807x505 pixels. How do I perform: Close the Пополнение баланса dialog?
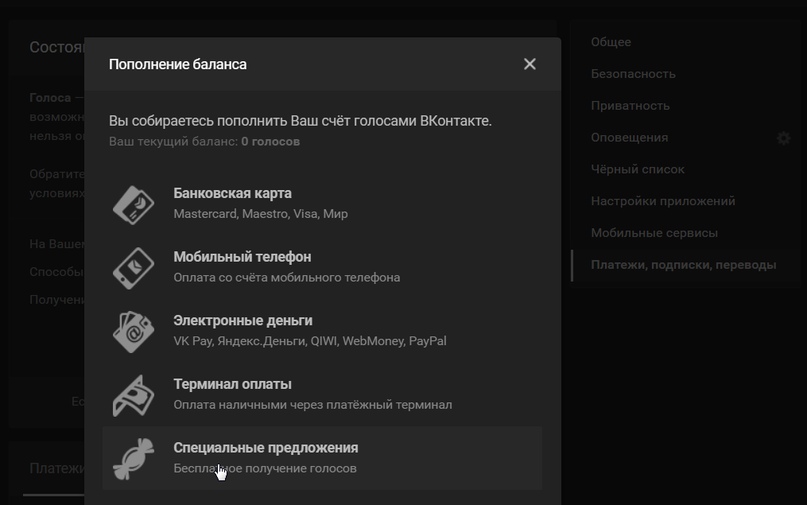coord(530,64)
